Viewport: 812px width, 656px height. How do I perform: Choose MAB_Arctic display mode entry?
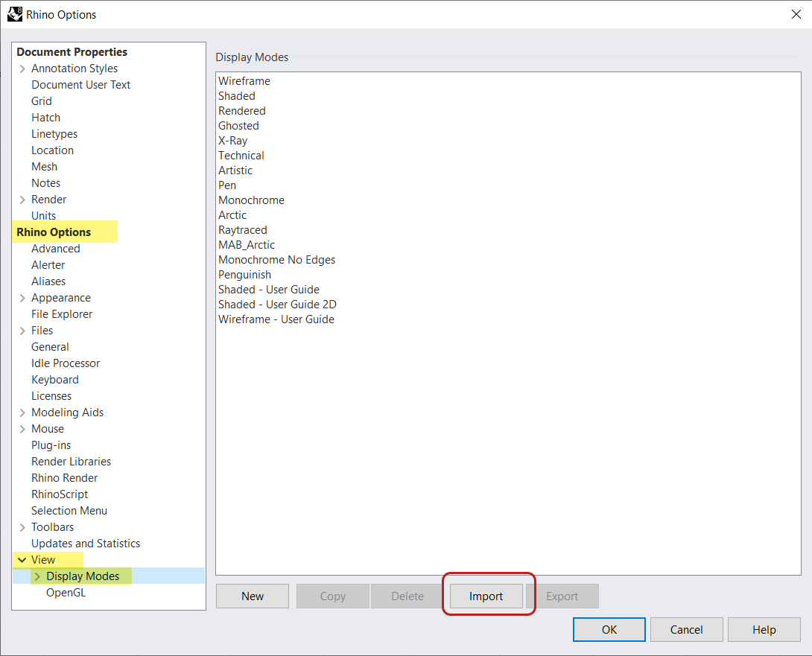[x=247, y=245]
